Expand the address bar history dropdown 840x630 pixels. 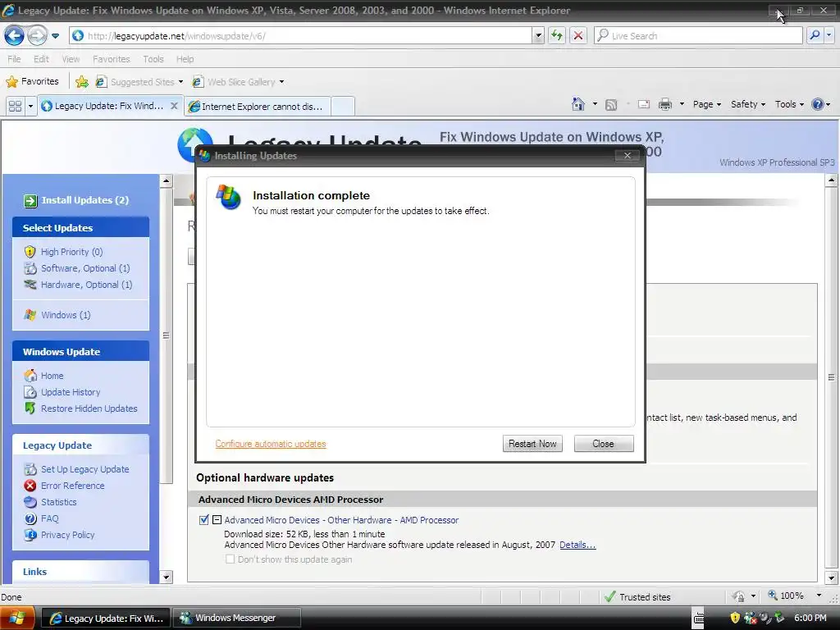(538, 36)
